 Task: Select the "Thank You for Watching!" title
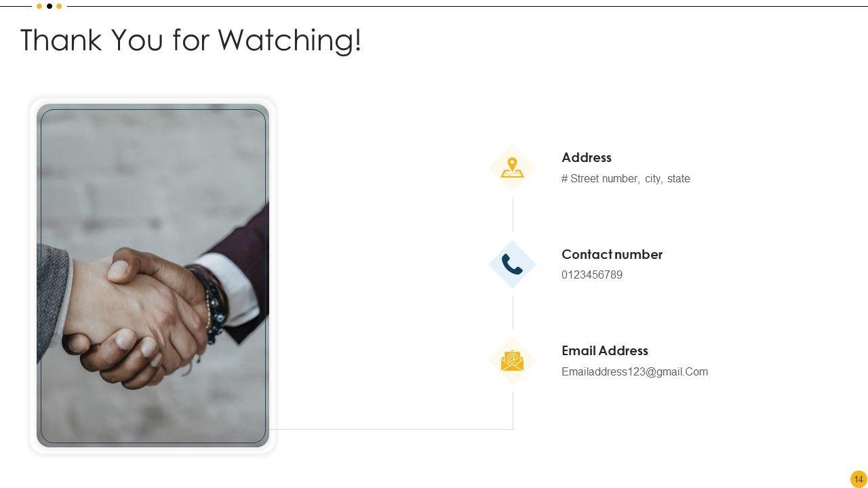click(191, 40)
